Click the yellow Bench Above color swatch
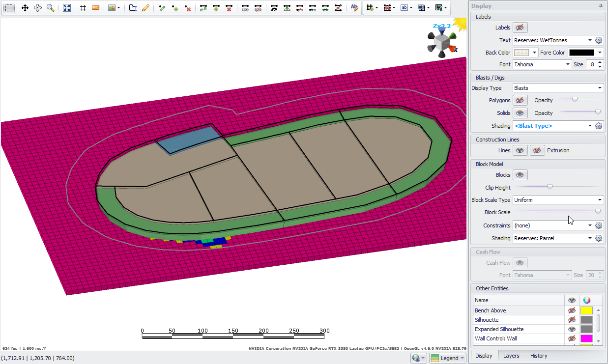 click(x=586, y=310)
